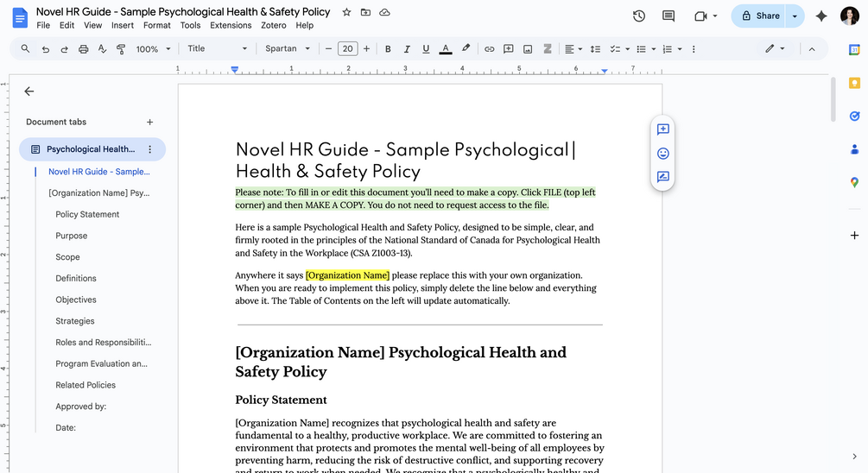Open zoom level 100% dropdown

[154, 49]
